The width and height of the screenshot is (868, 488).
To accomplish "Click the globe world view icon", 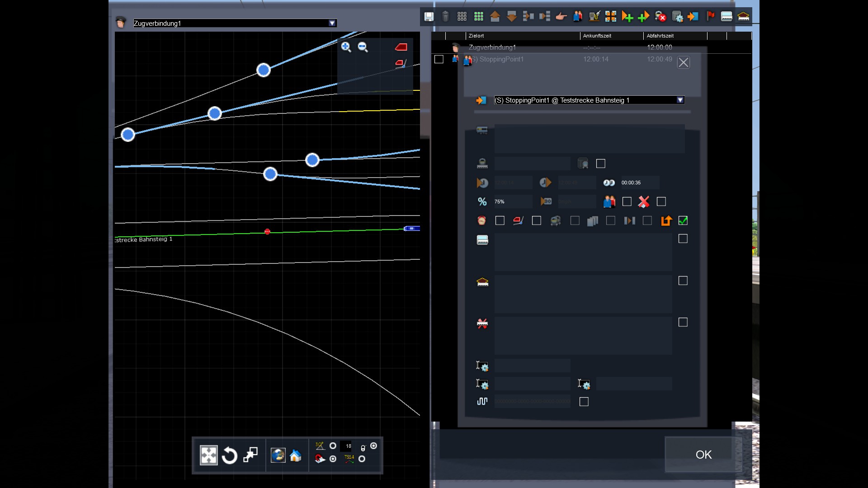I will point(278,455).
